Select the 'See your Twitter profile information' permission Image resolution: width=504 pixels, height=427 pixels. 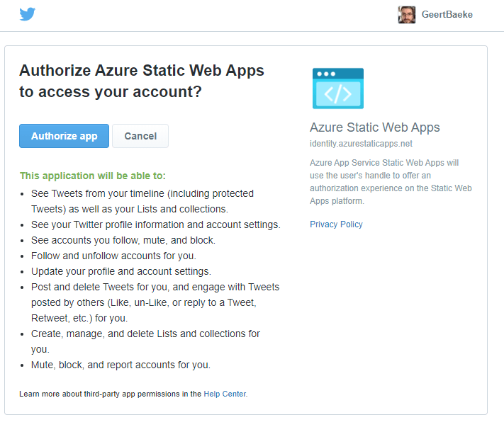[155, 224]
